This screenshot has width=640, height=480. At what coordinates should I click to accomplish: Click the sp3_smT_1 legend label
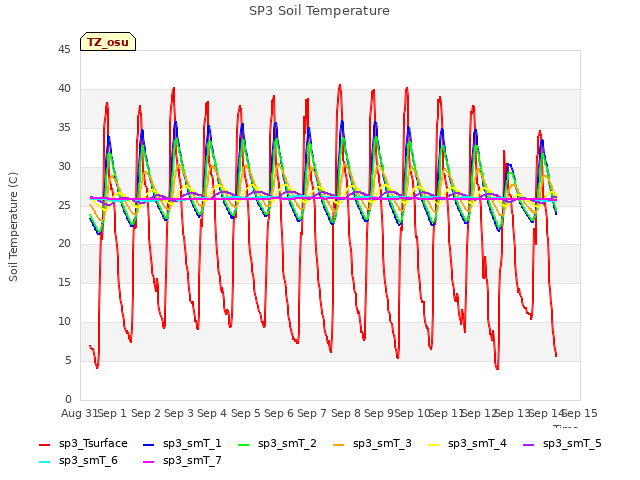tap(192, 443)
